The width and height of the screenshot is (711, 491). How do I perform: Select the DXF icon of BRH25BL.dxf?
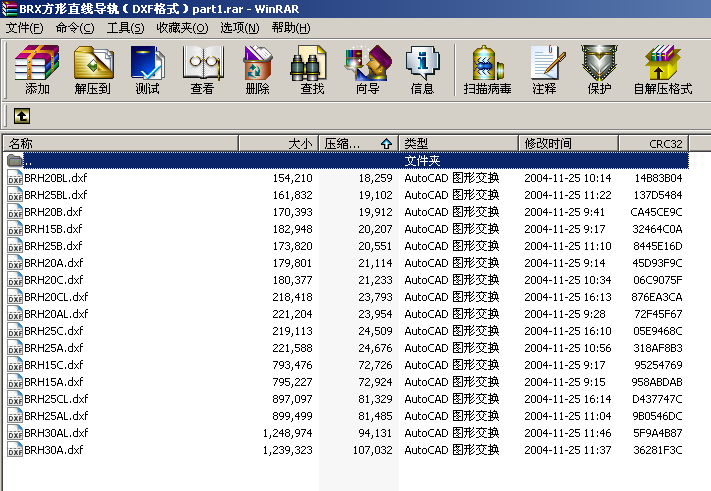coord(15,195)
